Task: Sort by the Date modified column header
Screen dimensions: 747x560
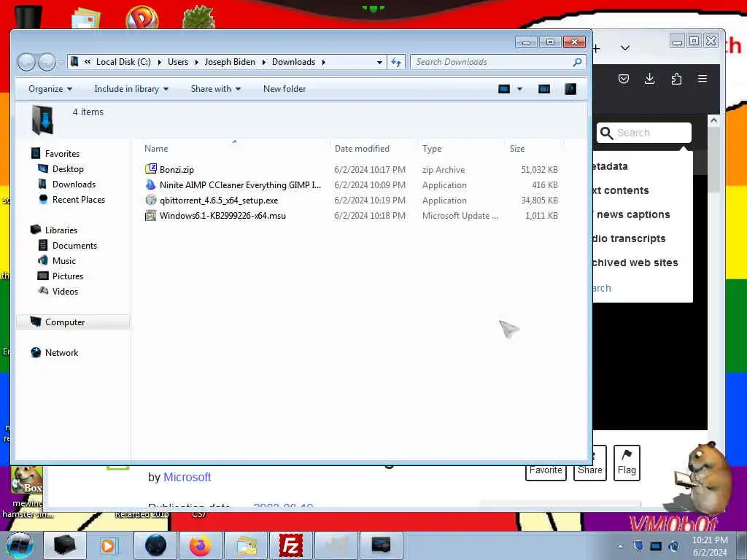Action: point(362,149)
